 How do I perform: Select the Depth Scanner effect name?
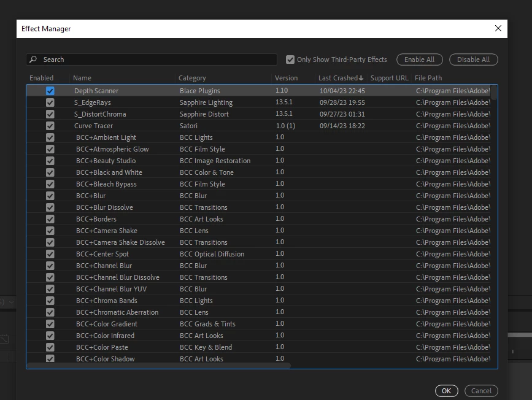point(96,91)
